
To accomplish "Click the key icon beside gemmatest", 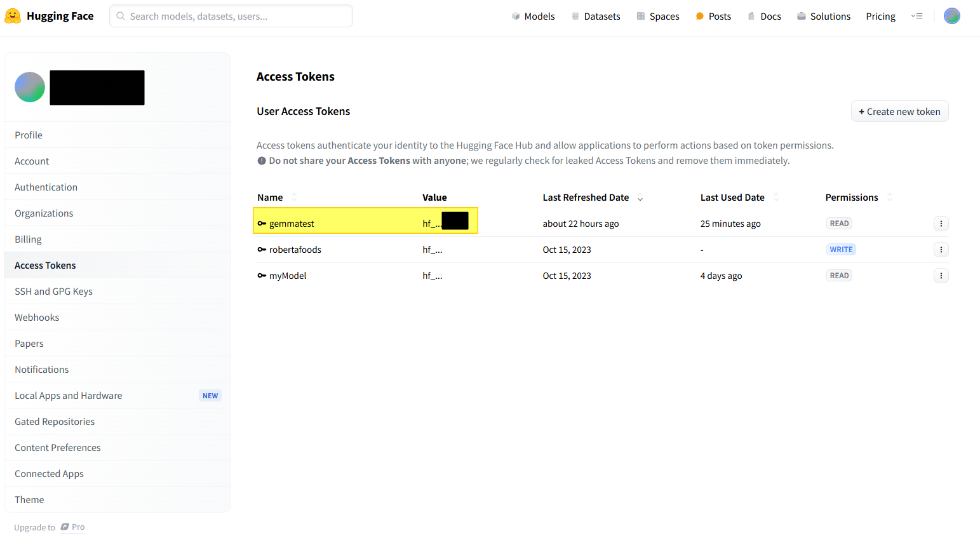I will (x=262, y=224).
